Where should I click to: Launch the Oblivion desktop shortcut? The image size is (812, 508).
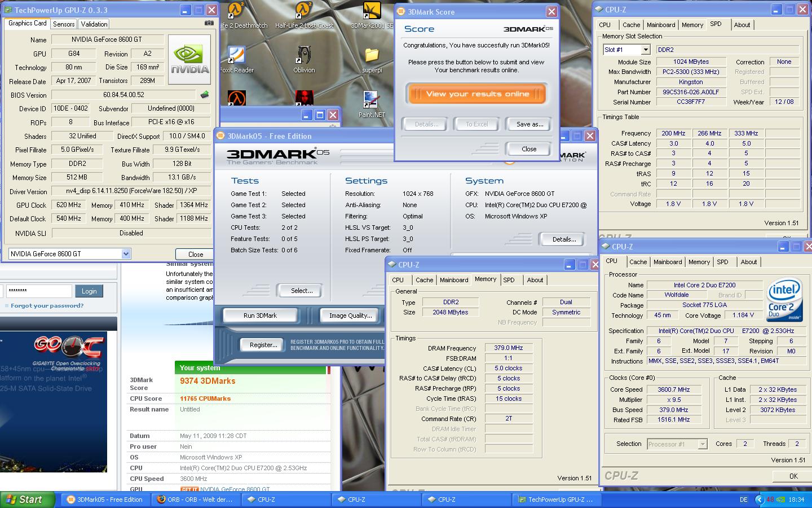point(304,59)
